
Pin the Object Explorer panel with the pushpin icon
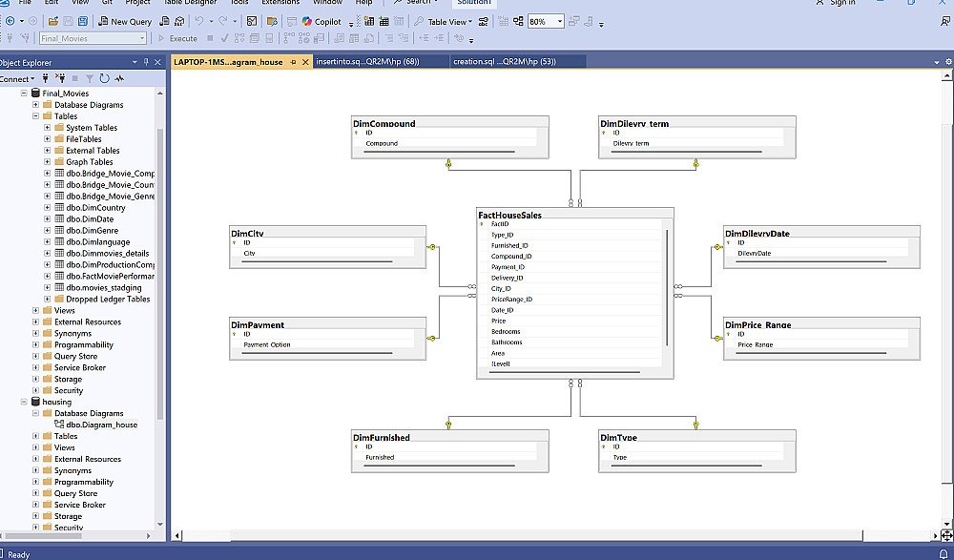coord(146,62)
